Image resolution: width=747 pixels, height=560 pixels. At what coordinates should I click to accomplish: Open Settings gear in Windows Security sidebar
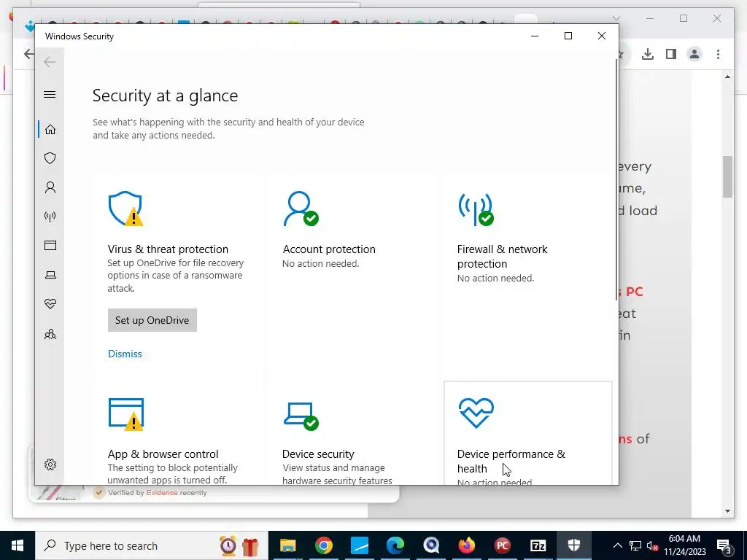(x=50, y=464)
